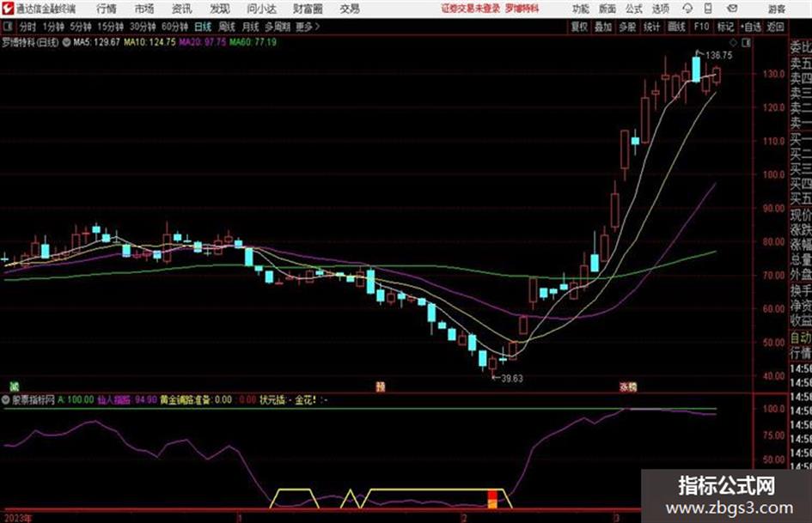Open the 市场 menu

144,9
